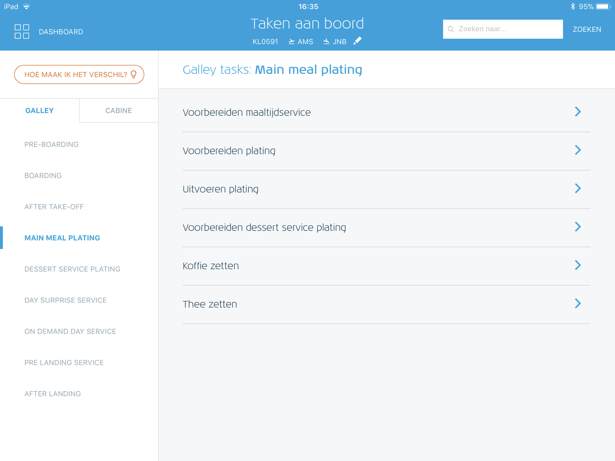Viewport: 615px width, 461px height.
Task: Click the Galley tasks heading
Action: 272,70
